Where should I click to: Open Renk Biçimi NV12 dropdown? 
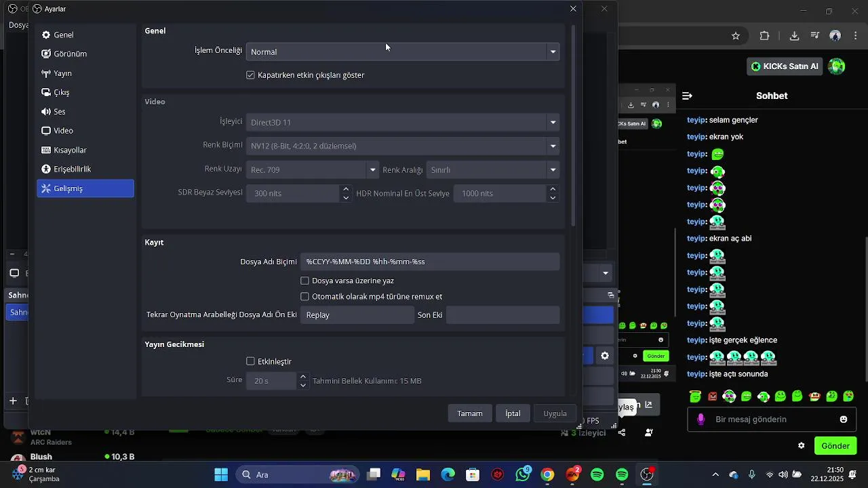pyautogui.click(x=403, y=146)
